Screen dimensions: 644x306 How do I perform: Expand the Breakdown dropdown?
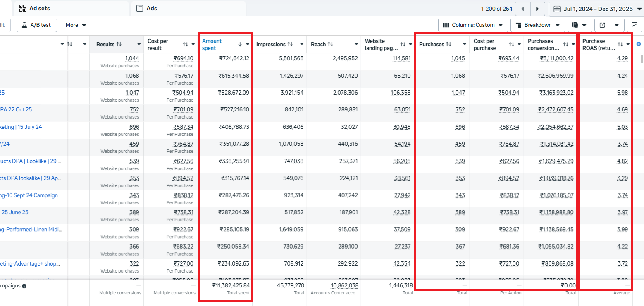537,25
